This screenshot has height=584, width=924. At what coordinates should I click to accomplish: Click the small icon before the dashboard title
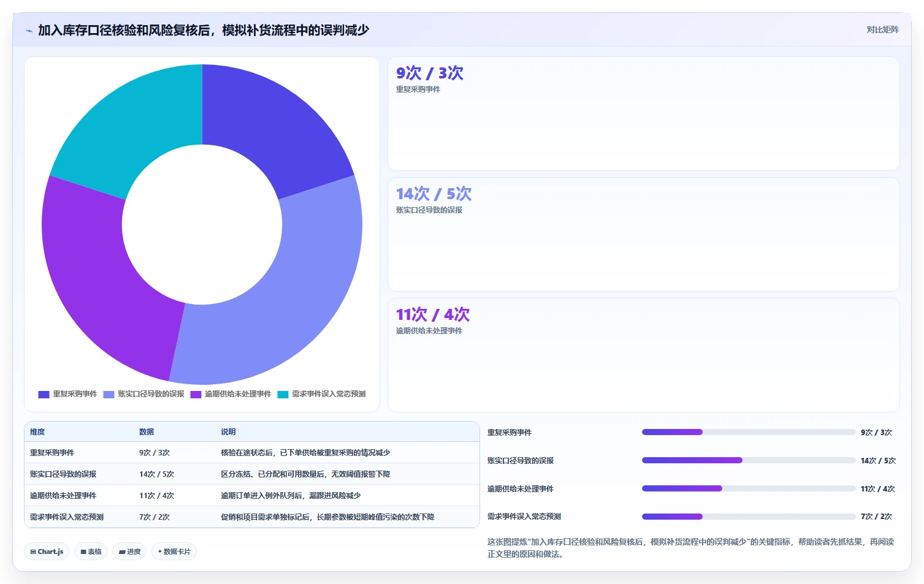(x=29, y=31)
